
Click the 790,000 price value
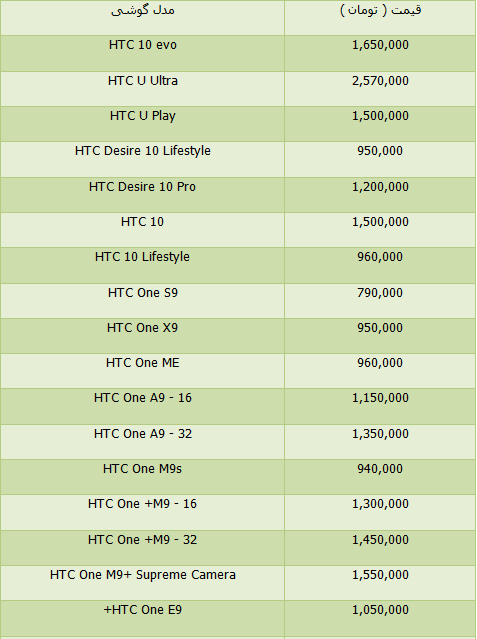[380, 293]
